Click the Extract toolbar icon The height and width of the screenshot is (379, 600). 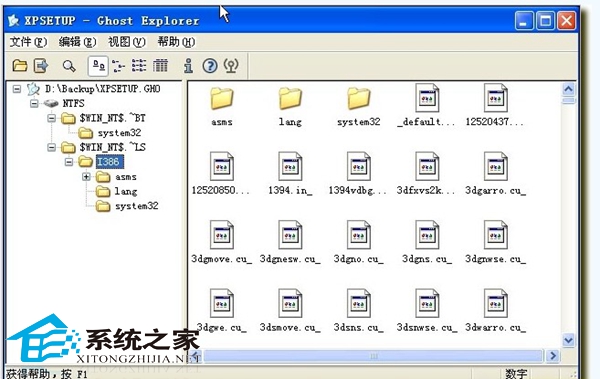[41, 66]
